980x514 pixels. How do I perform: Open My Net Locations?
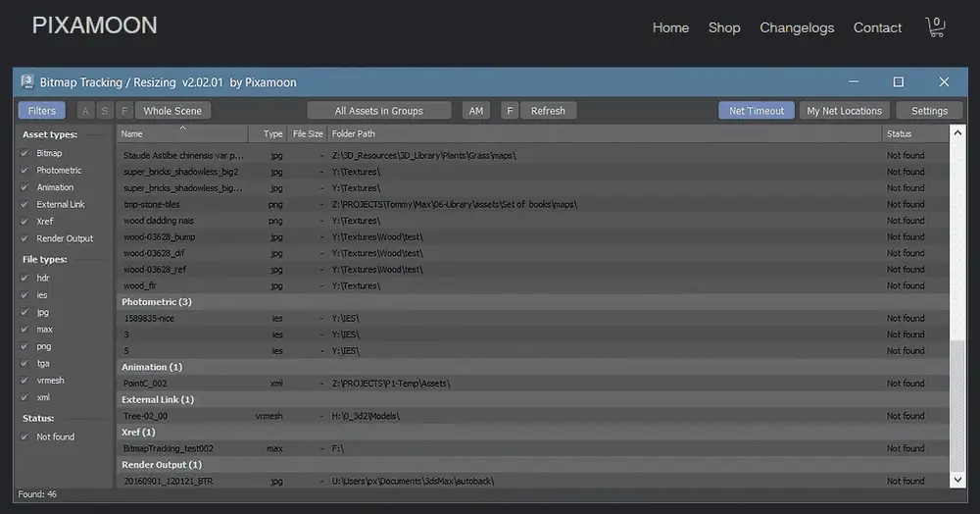pos(845,111)
